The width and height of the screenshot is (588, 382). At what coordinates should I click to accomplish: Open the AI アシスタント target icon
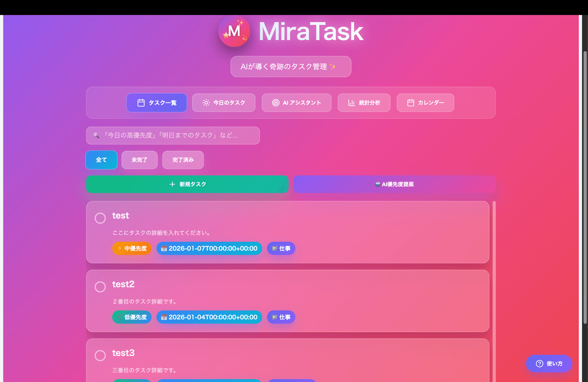pyautogui.click(x=276, y=103)
